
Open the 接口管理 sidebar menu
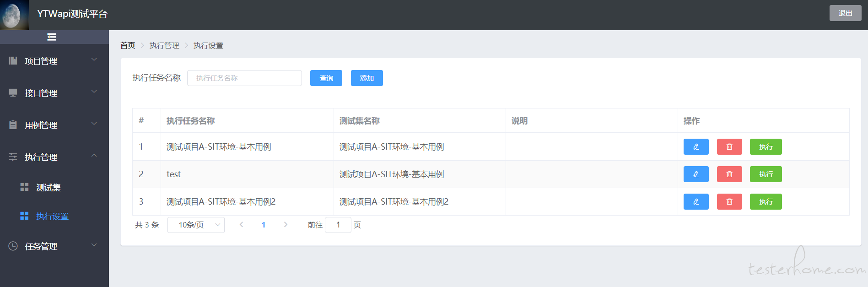pos(54,92)
